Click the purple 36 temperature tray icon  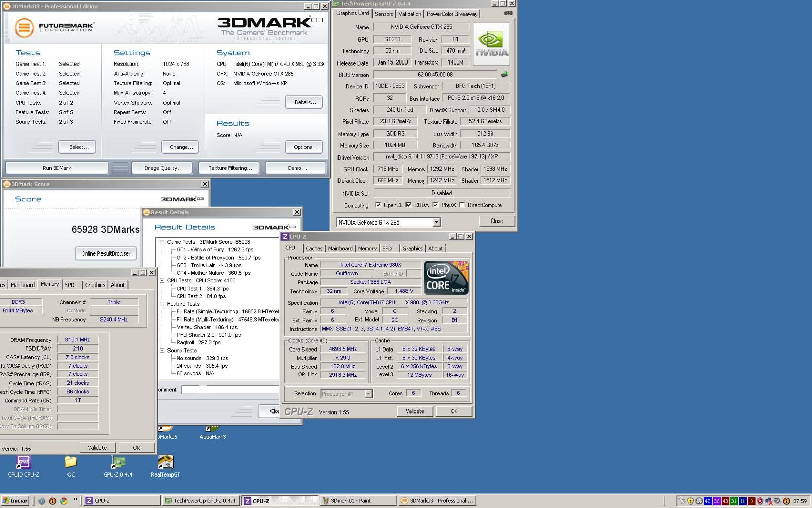[x=717, y=501]
